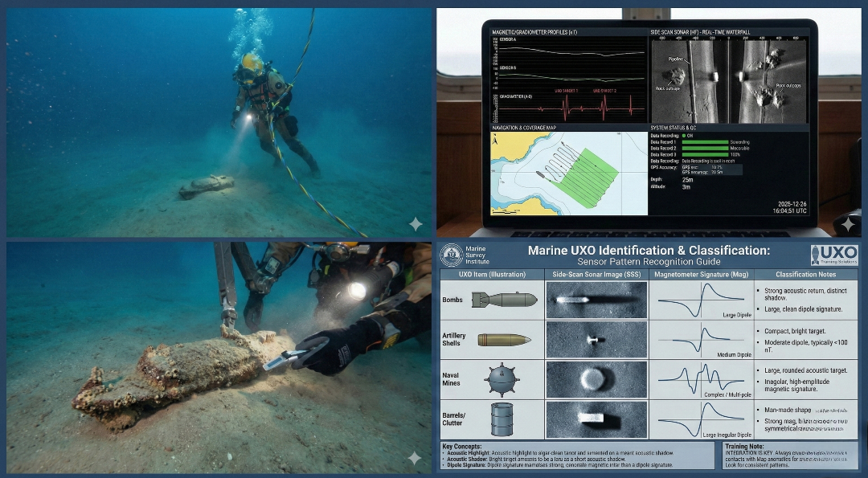This screenshot has width=868, height=478.
Task: Click the 'Side Scan Sonar (HF) - Real-Time Waterfall' title
Action: coord(700,33)
